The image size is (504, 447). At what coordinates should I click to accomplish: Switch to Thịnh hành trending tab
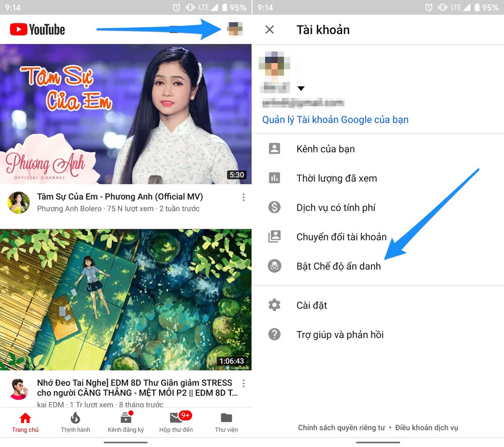[x=76, y=422]
